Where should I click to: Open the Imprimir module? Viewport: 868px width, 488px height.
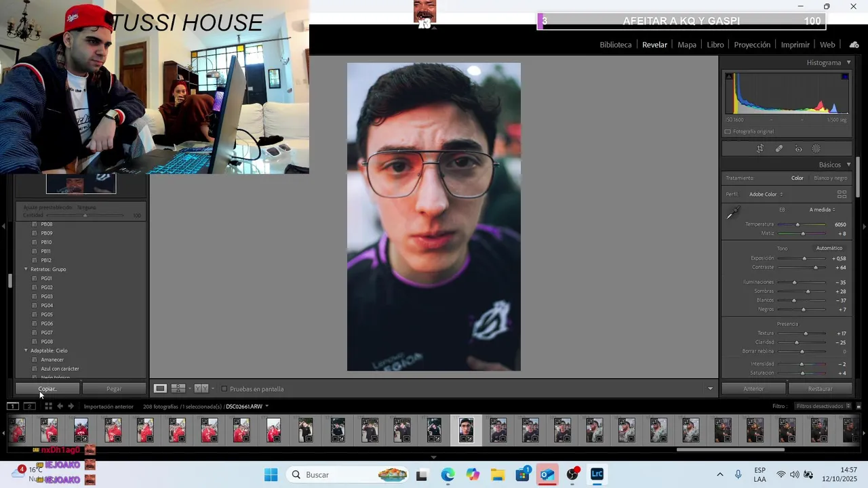[795, 45]
